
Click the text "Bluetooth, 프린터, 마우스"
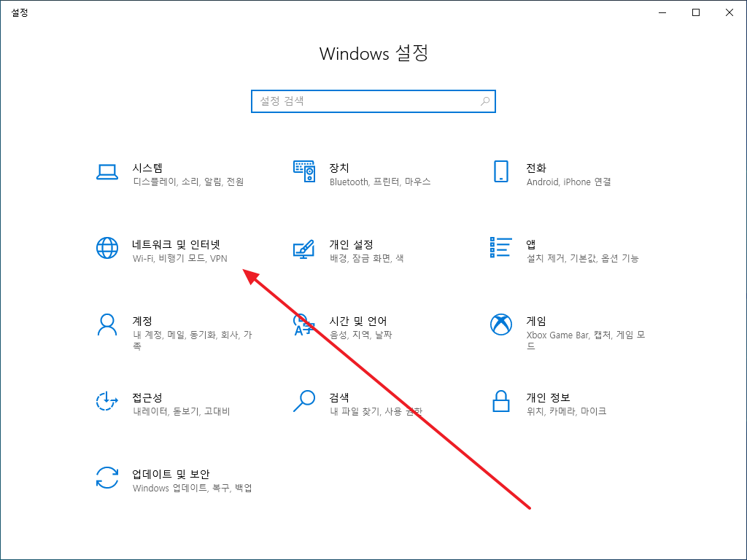pos(379,182)
